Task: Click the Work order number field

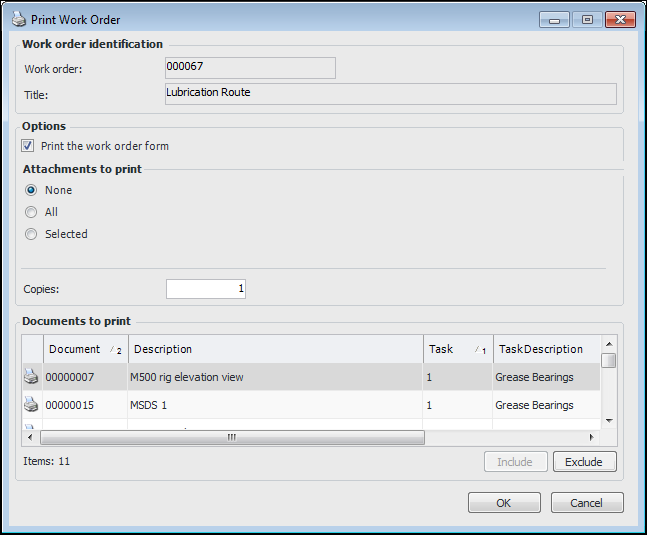Action: (250, 68)
